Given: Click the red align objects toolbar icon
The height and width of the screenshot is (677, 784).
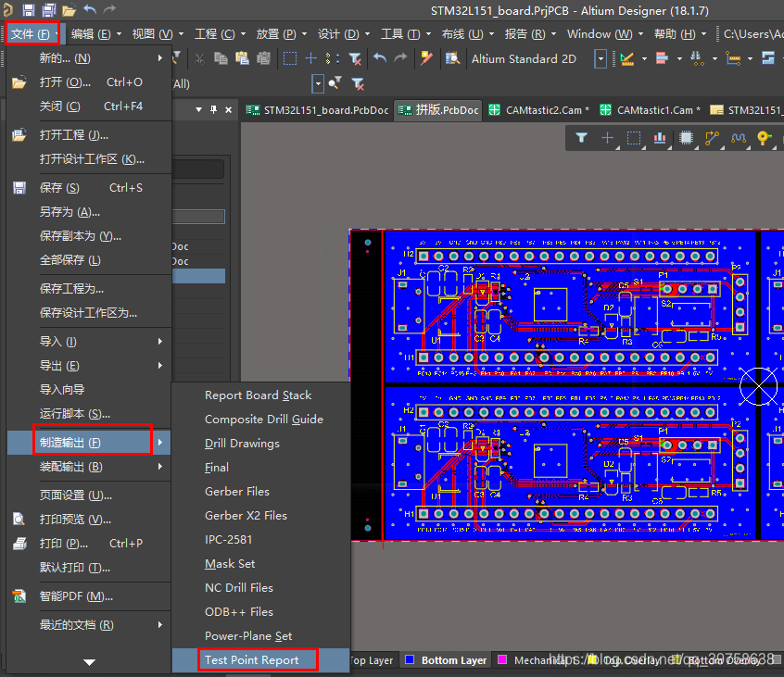Looking at the screenshot, I should coord(662,58).
